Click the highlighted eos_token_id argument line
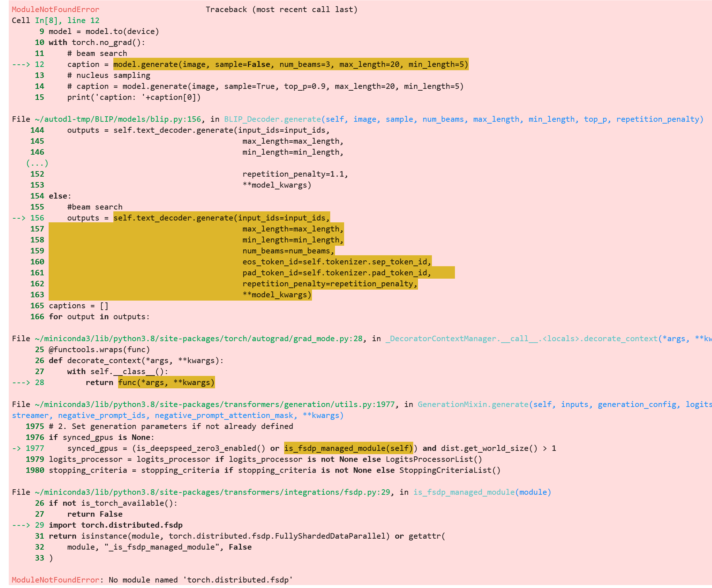The width and height of the screenshot is (712, 588). point(336,262)
